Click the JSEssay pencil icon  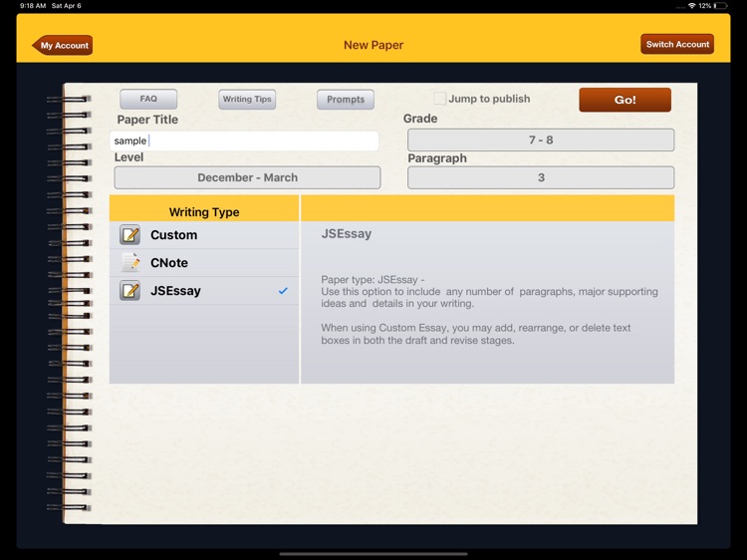pos(129,291)
